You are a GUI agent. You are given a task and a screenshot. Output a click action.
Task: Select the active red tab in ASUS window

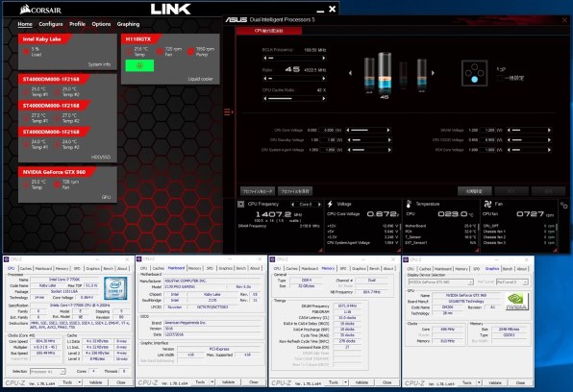[269, 31]
